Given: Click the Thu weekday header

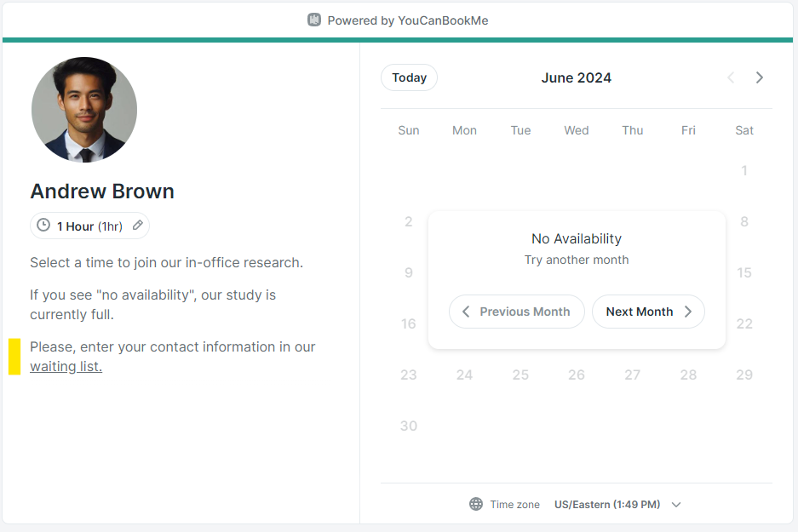Looking at the screenshot, I should (633, 130).
